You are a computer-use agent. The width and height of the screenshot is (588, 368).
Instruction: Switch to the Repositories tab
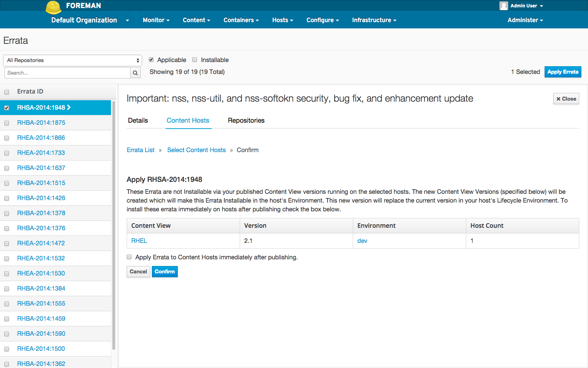(246, 120)
